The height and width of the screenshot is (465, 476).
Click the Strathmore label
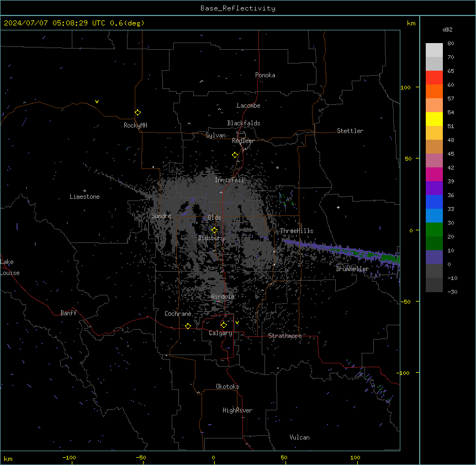[285, 336]
